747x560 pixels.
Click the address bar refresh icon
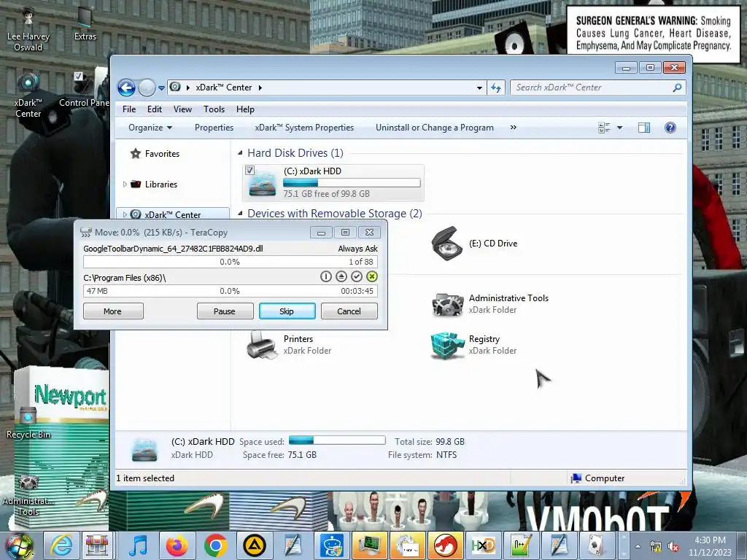(496, 87)
